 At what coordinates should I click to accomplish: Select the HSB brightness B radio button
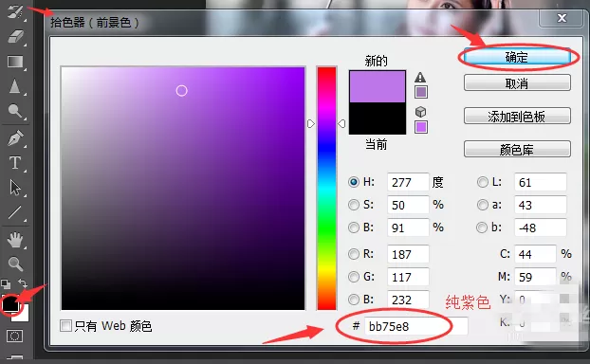click(354, 227)
